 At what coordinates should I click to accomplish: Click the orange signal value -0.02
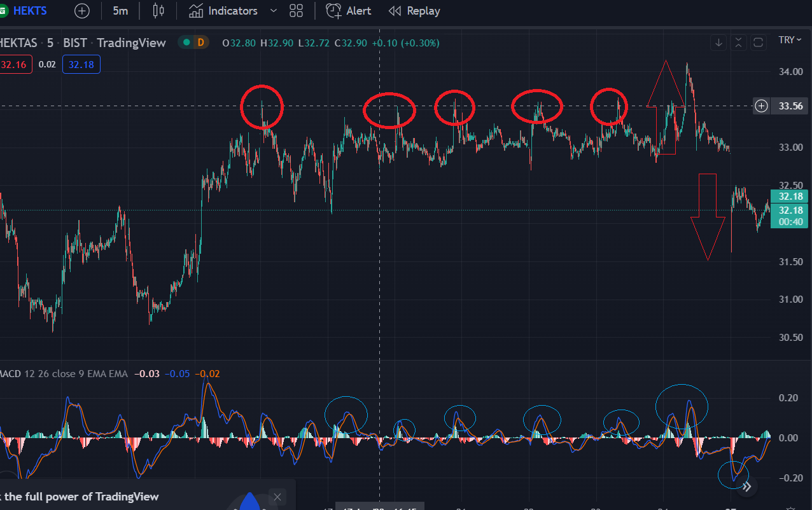[x=207, y=373]
